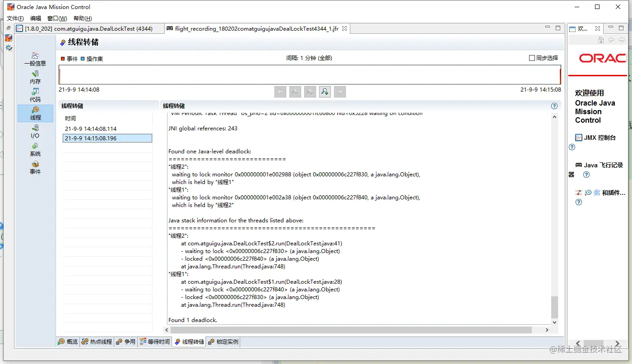Click the help icon in the 线程转储 panel header

[x=554, y=106]
